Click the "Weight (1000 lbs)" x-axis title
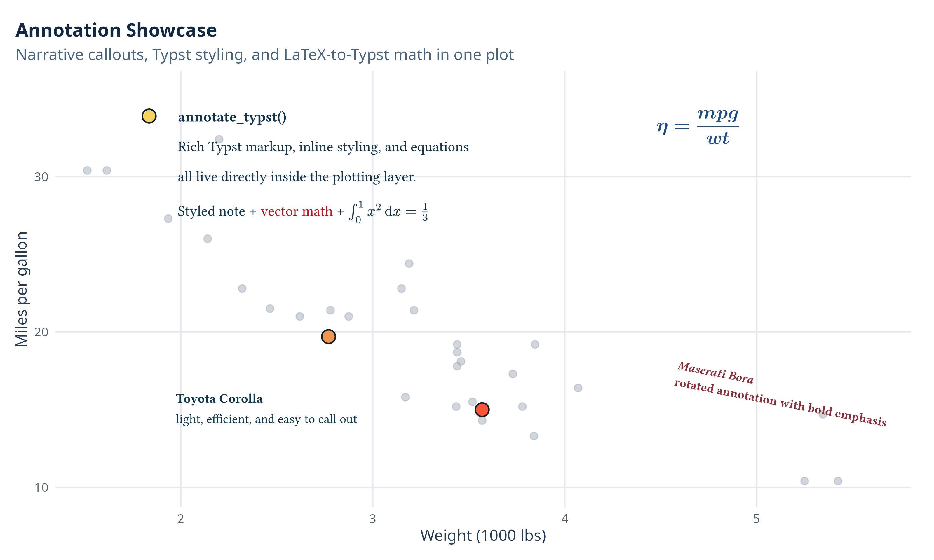The width and height of the screenshot is (934, 560). 483,535
